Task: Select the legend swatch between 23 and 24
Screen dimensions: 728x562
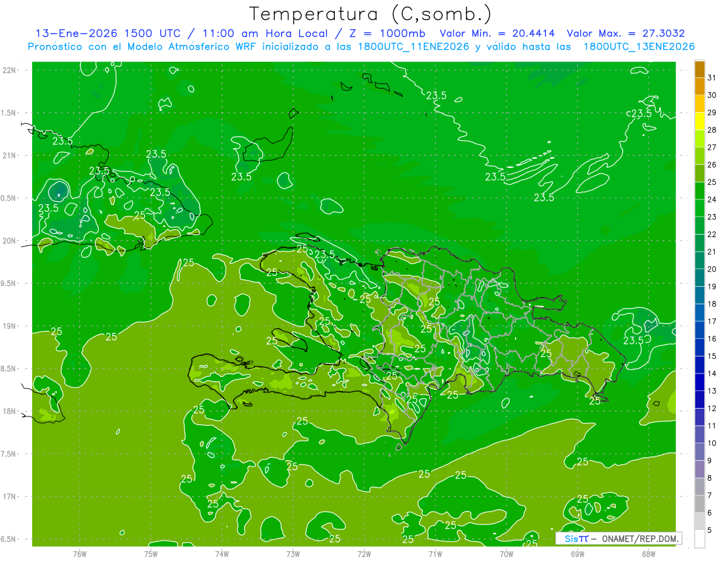Action: [699, 209]
